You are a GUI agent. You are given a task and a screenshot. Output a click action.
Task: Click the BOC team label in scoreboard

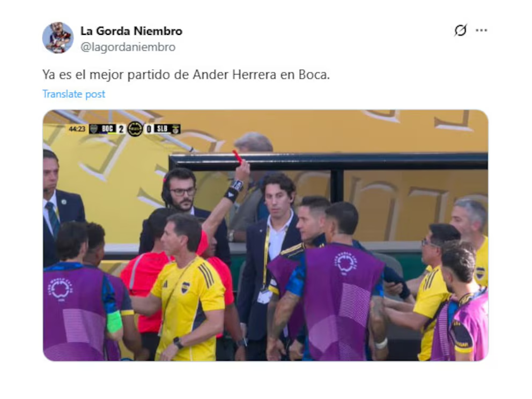pyautogui.click(x=107, y=129)
